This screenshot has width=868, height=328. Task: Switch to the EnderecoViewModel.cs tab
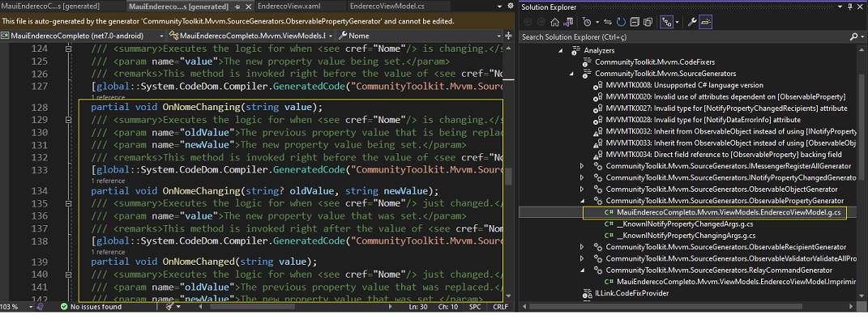coord(387,6)
